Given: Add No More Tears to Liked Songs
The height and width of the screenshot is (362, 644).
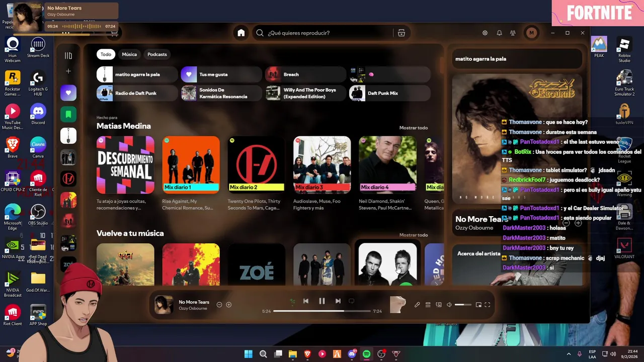Looking at the screenshot, I should (228, 305).
